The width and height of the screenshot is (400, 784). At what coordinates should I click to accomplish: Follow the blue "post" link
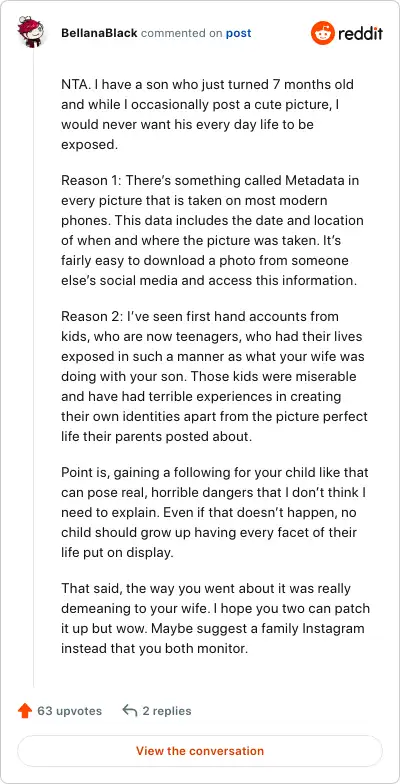(238, 34)
